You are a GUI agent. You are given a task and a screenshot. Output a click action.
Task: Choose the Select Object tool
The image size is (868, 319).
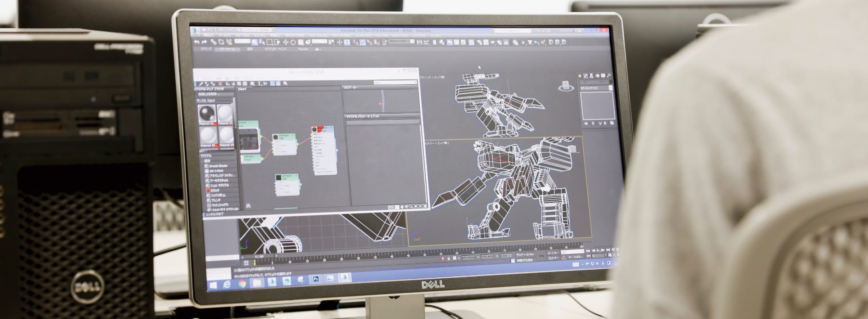[255, 42]
